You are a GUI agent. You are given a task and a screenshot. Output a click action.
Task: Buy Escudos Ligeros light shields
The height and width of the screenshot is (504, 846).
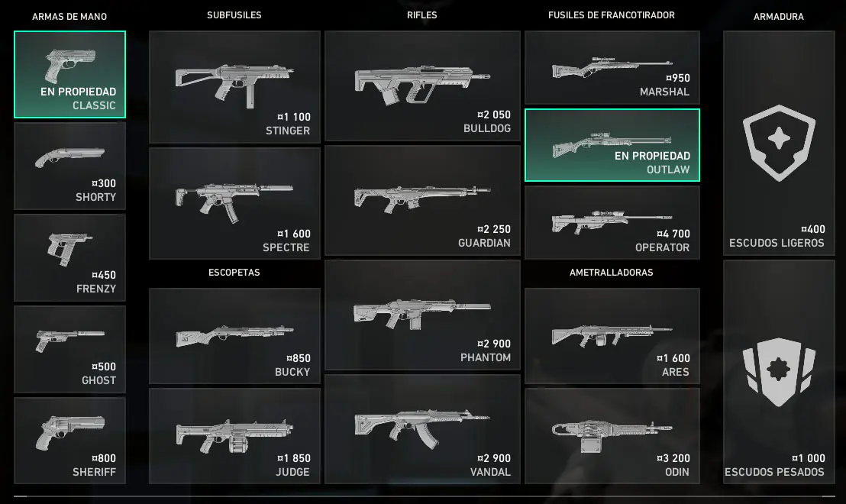(x=779, y=143)
